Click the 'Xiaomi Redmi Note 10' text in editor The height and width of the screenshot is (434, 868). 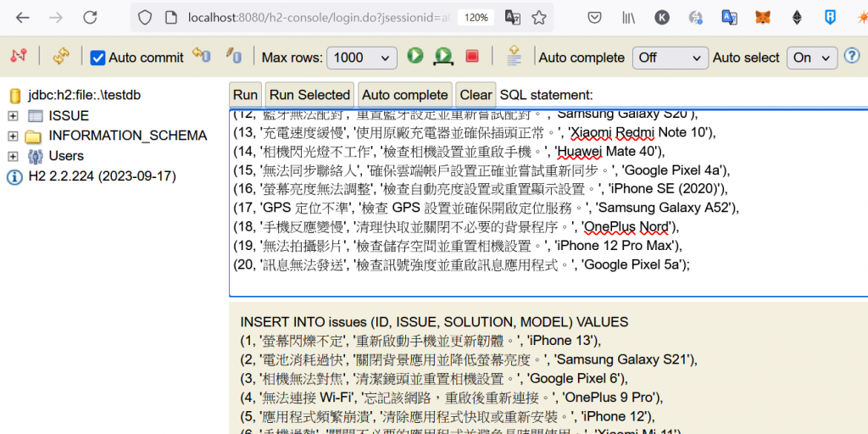637,133
